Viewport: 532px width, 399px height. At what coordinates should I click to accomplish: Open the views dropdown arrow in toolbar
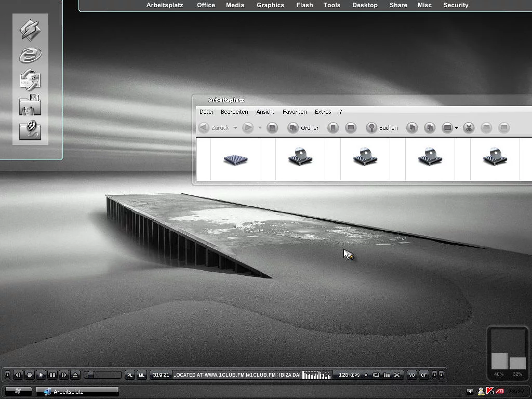click(456, 128)
